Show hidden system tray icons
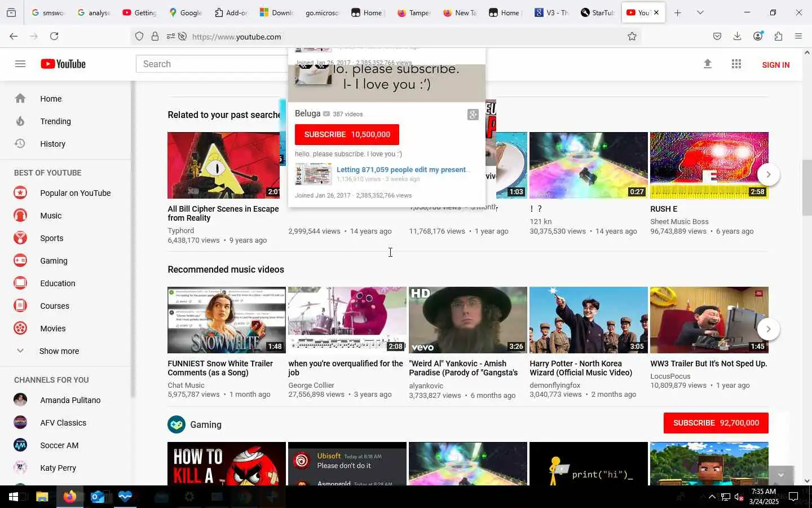 click(712, 497)
